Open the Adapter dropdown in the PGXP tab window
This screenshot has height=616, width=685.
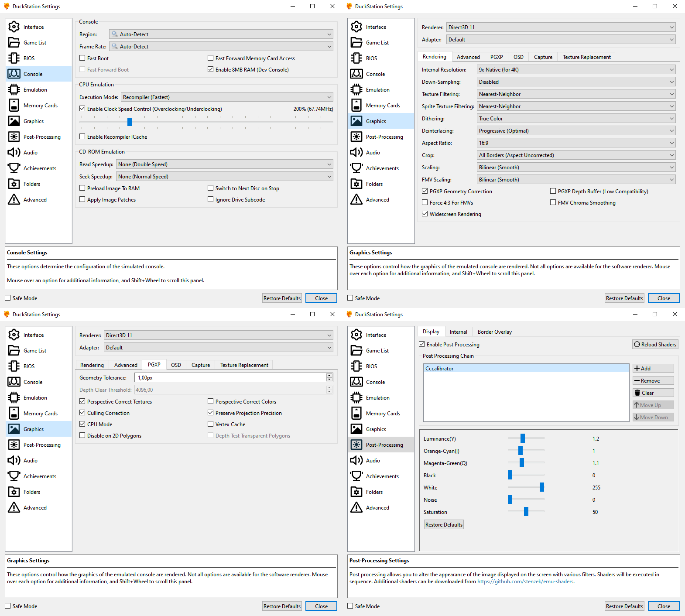click(x=219, y=347)
